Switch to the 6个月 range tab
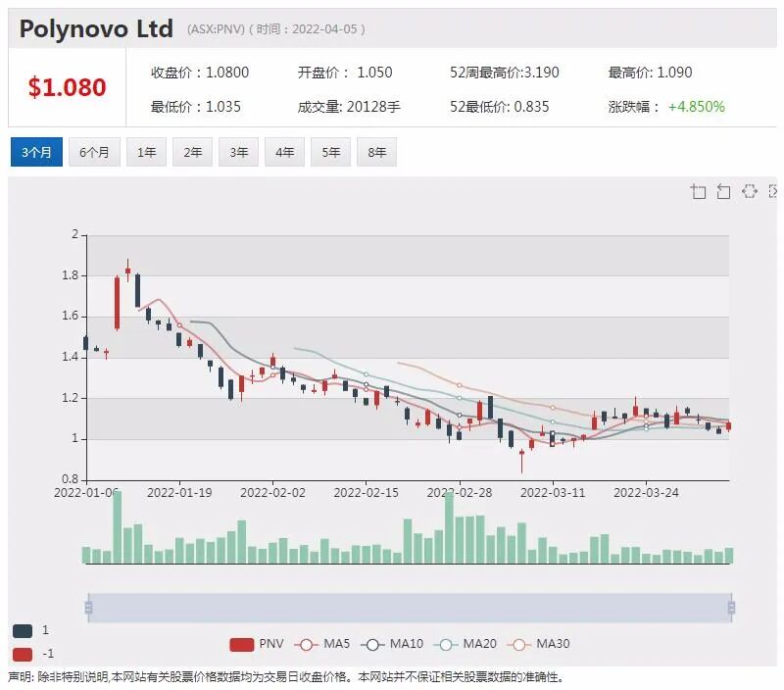Image resolution: width=784 pixels, height=690 pixels. [x=94, y=152]
